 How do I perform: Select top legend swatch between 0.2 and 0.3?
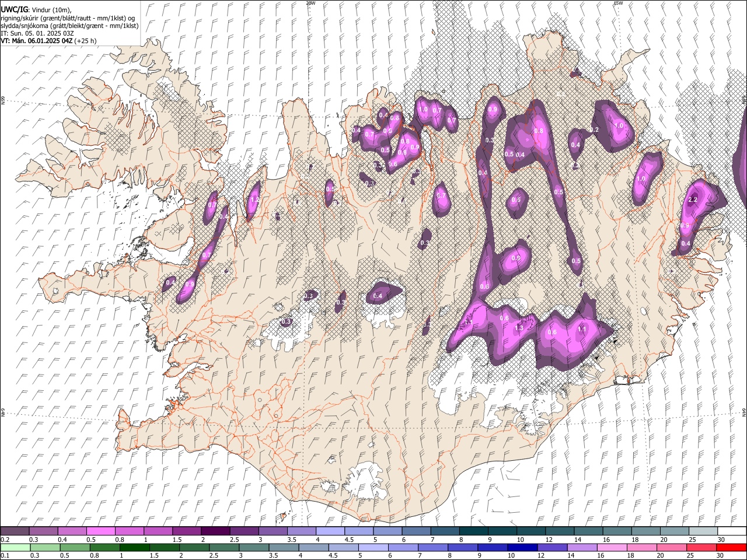click(x=15, y=531)
